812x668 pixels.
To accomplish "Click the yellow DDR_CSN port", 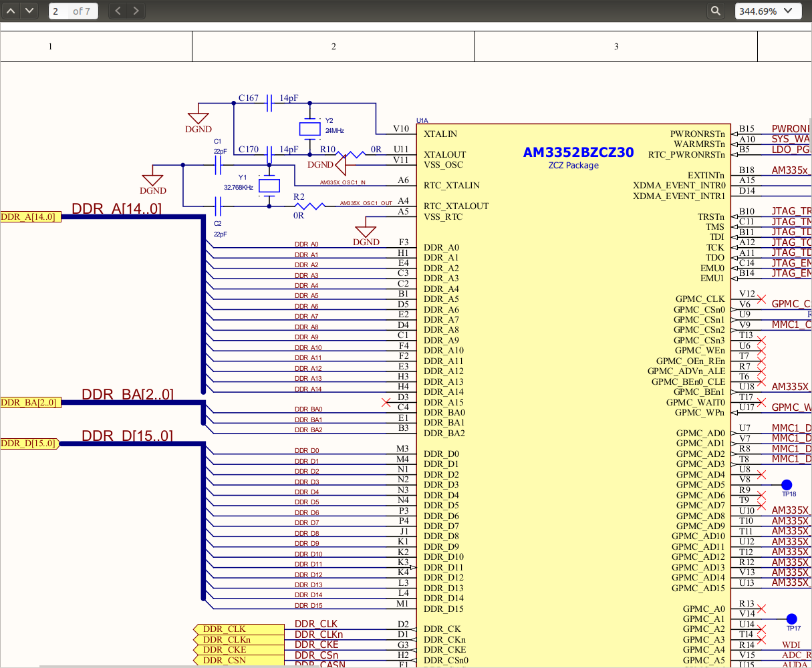I will (239, 660).
